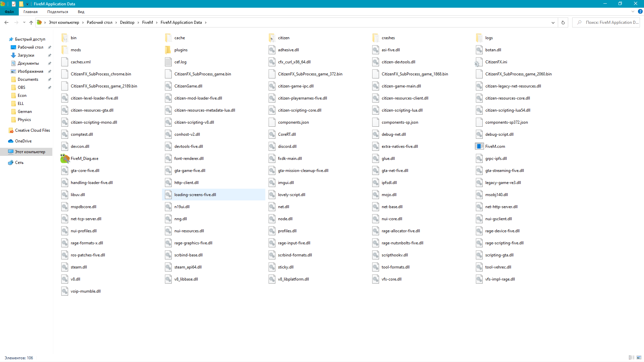Select the voip-mumble.dll file icon
This screenshot has width=644, height=362.
(x=65, y=291)
